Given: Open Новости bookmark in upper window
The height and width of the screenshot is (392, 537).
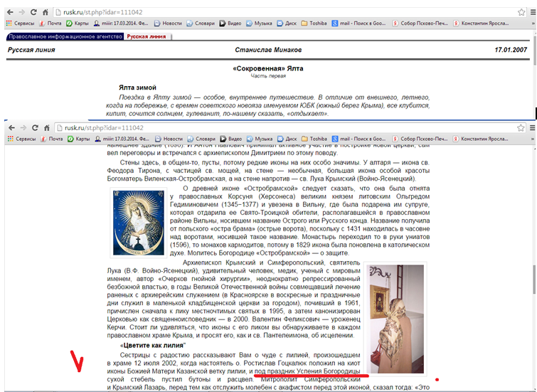Looking at the screenshot, I should (168, 23).
